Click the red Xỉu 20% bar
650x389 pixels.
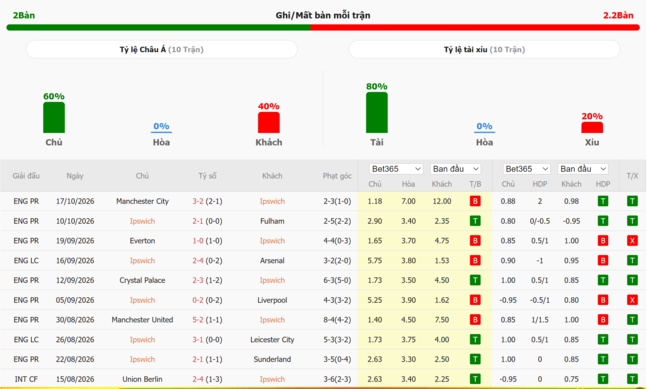[592, 127]
